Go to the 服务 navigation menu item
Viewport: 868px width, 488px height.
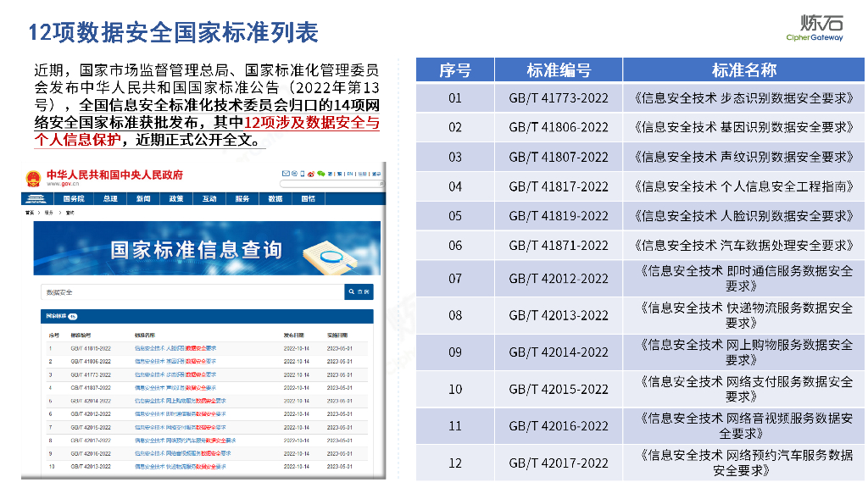[242, 198]
